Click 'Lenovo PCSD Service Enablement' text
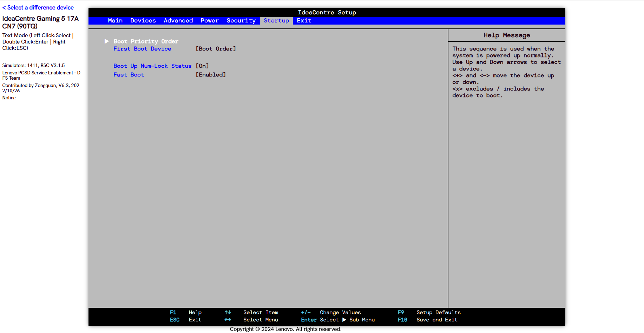 (41, 75)
